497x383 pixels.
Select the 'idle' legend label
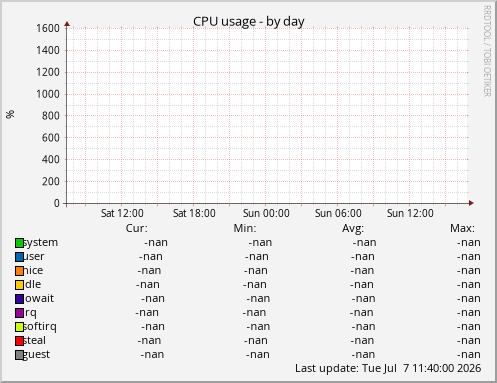pos(33,285)
